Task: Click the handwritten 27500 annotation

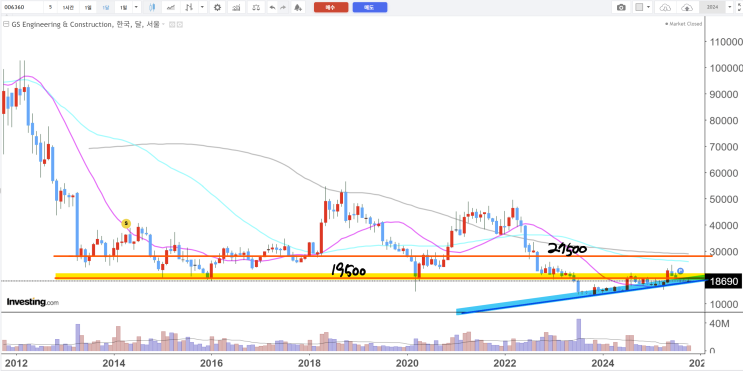Action: [x=568, y=249]
